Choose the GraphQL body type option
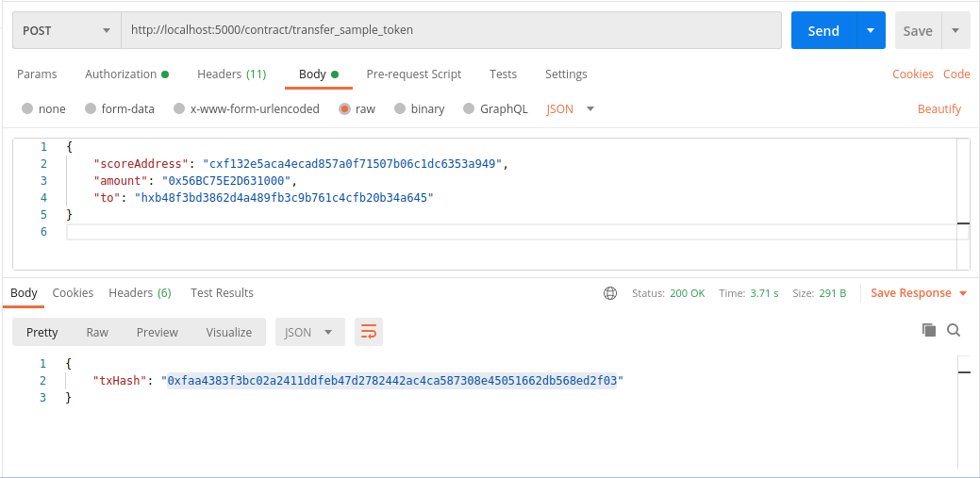Screen dimensions: 980x478 click(470, 108)
